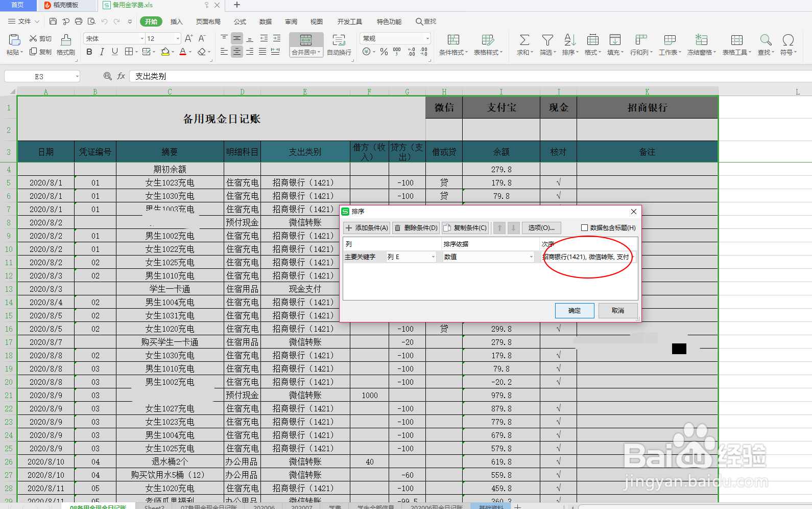
Task: Switch to the 公式 ribbon tab
Action: point(240,21)
